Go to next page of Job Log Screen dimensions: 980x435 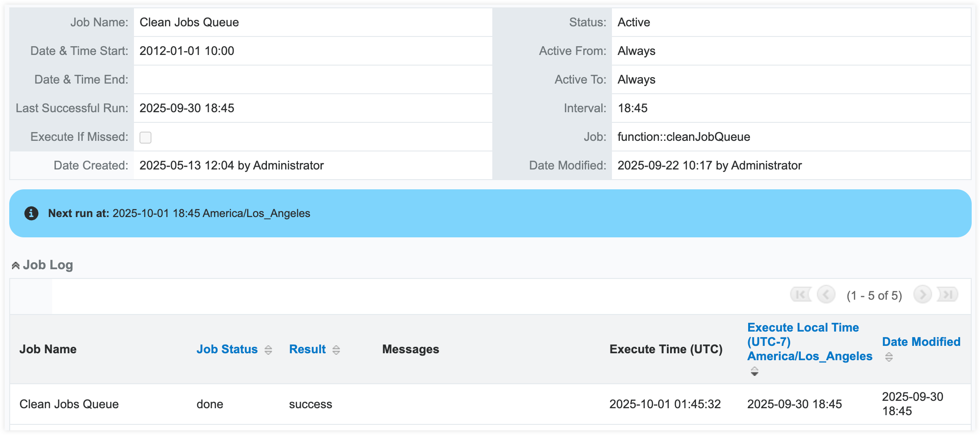pos(922,295)
